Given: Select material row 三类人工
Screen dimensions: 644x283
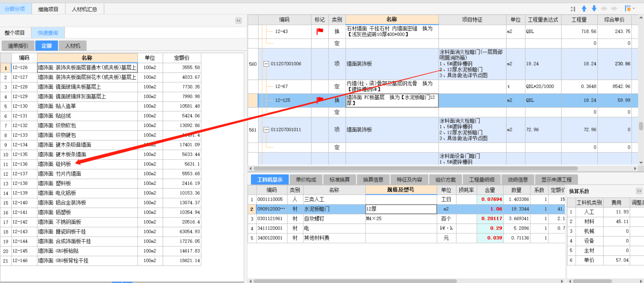Looking at the screenshot, I should (406, 199).
